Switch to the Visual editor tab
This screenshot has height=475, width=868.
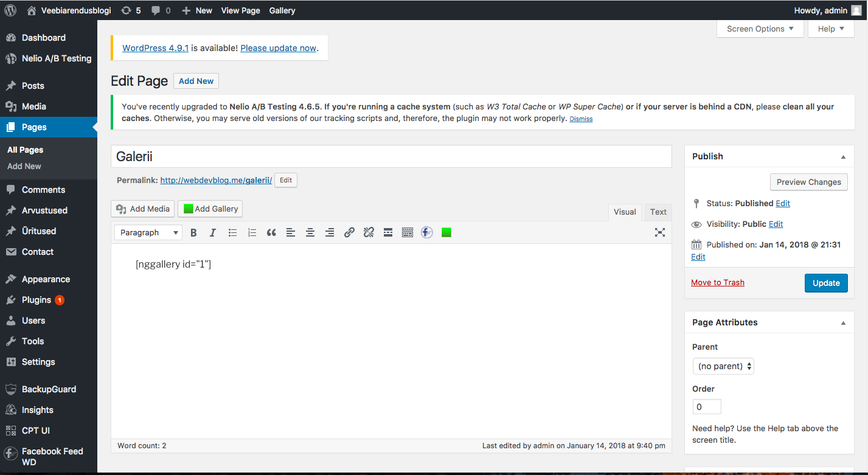pos(625,212)
